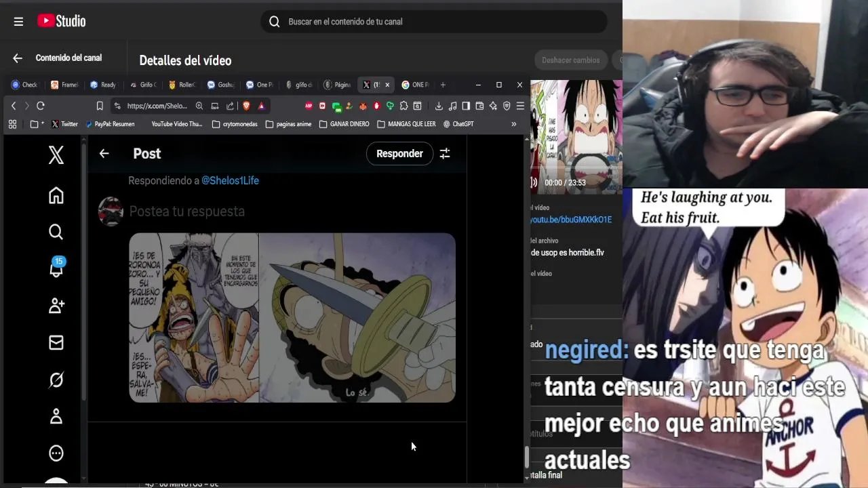The height and width of the screenshot is (488, 868).
Task: Switch to the Check browser tab
Action: point(24,85)
